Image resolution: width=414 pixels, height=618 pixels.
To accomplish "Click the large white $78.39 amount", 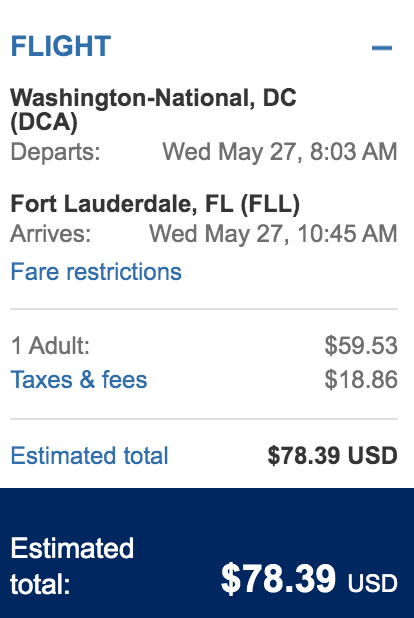I will pyautogui.click(x=278, y=579).
